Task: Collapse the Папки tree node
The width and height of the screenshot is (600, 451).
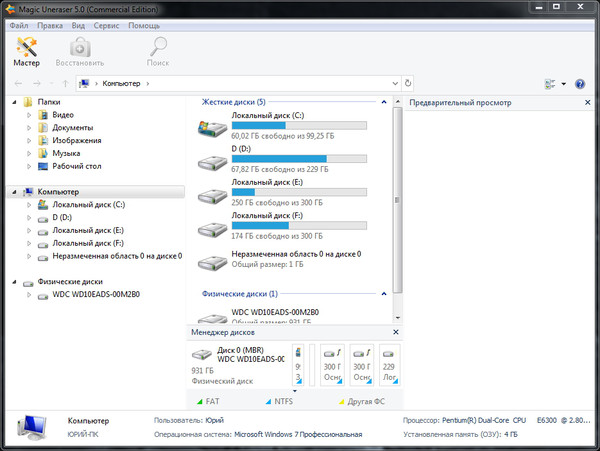Action: tap(14, 102)
